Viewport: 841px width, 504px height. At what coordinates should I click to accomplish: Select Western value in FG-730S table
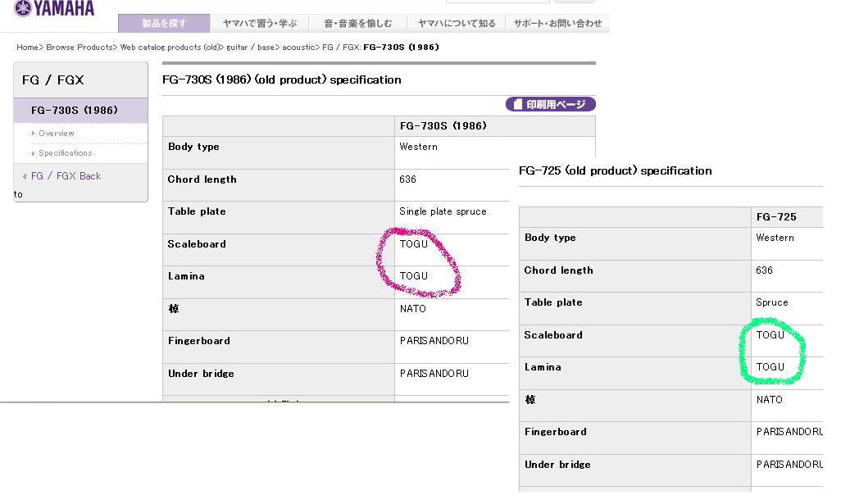(x=418, y=147)
